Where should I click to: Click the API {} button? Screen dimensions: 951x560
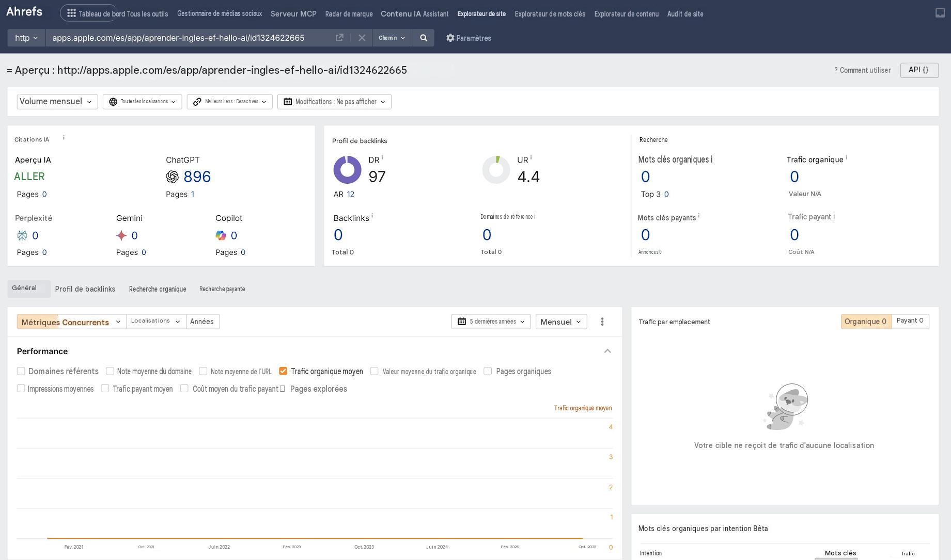pyautogui.click(x=919, y=70)
